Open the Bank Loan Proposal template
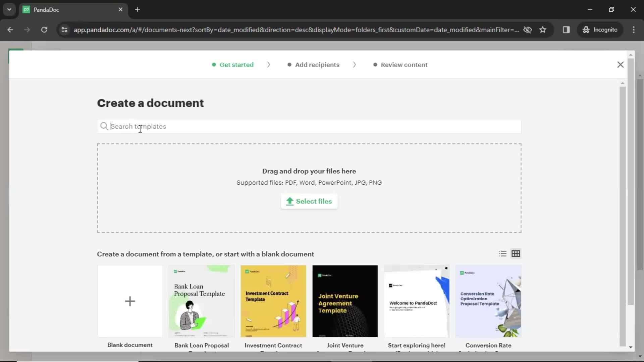The width and height of the screenshot is (644, 362). click(x=201, y=301)
